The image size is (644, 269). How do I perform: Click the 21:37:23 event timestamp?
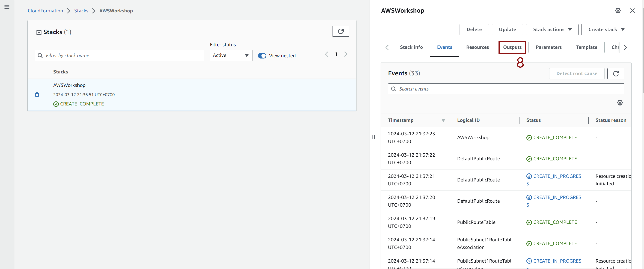[x=411, y=137]
